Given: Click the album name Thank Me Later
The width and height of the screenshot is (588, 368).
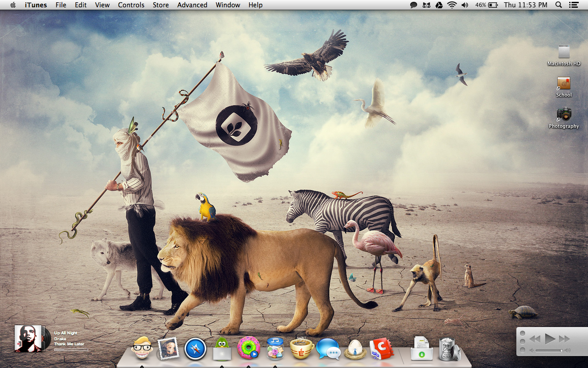Looking at the screenshot, I should [69, 344].
